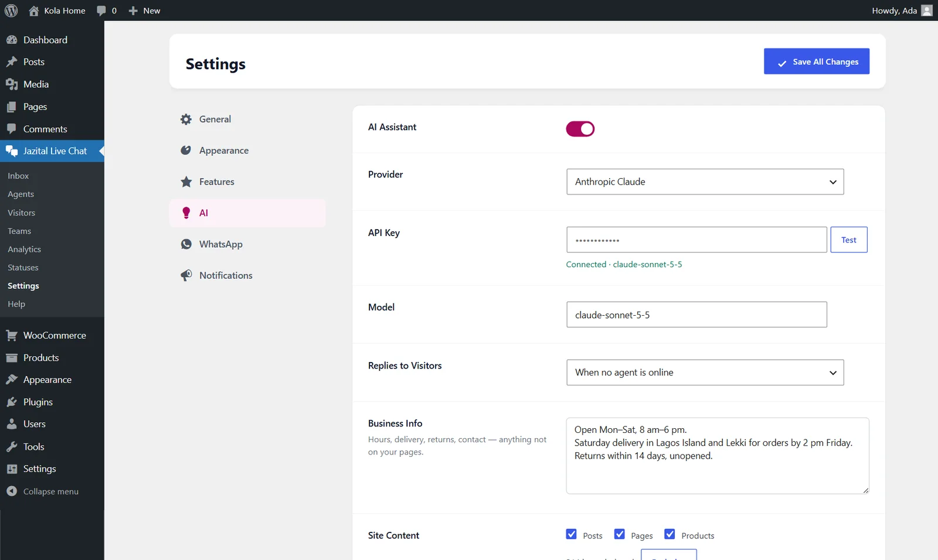Click the Posts pin icon
Image resolution: width=938 pixels, height=560 pixels.
click(x=12, y=62)
